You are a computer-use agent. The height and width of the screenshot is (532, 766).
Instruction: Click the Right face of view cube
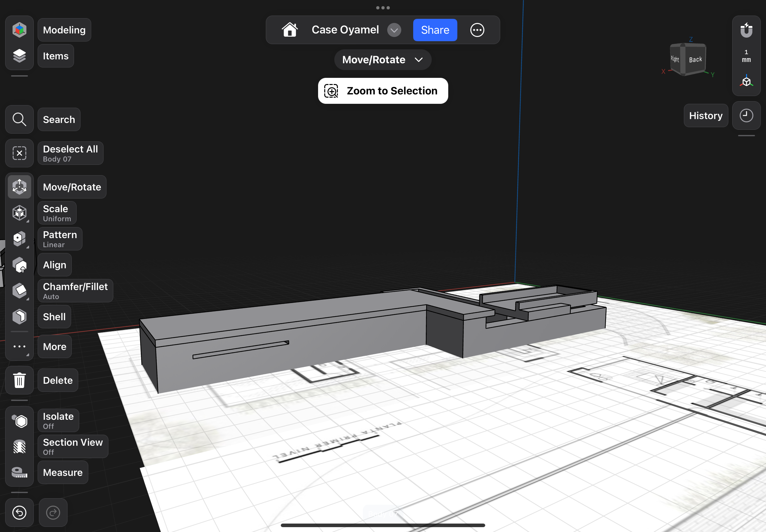point(675,59)
